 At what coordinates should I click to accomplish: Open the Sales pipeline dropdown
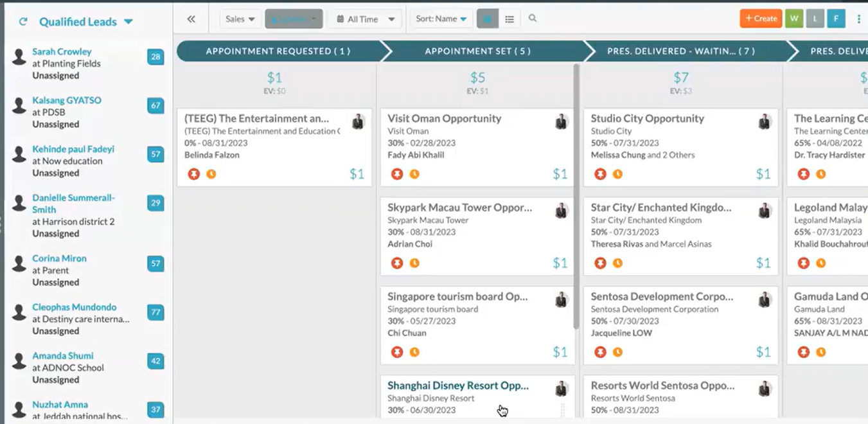coord(240,19)
